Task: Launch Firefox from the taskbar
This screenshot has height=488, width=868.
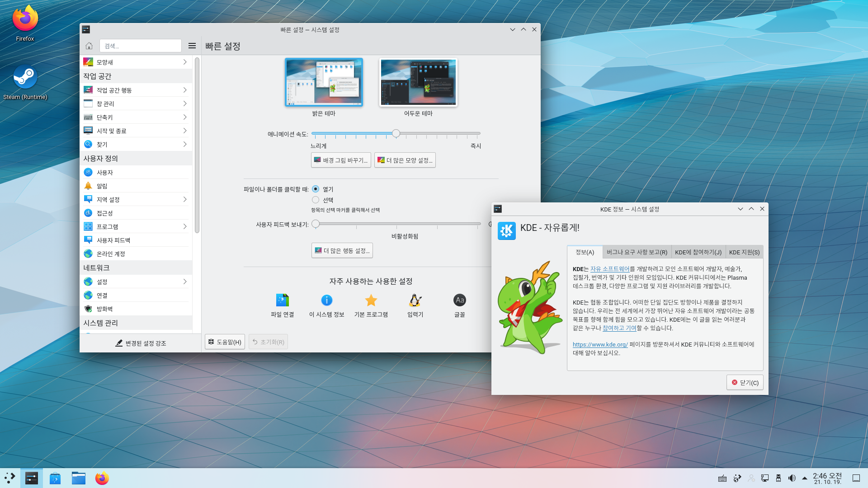Action: point(102,478)
